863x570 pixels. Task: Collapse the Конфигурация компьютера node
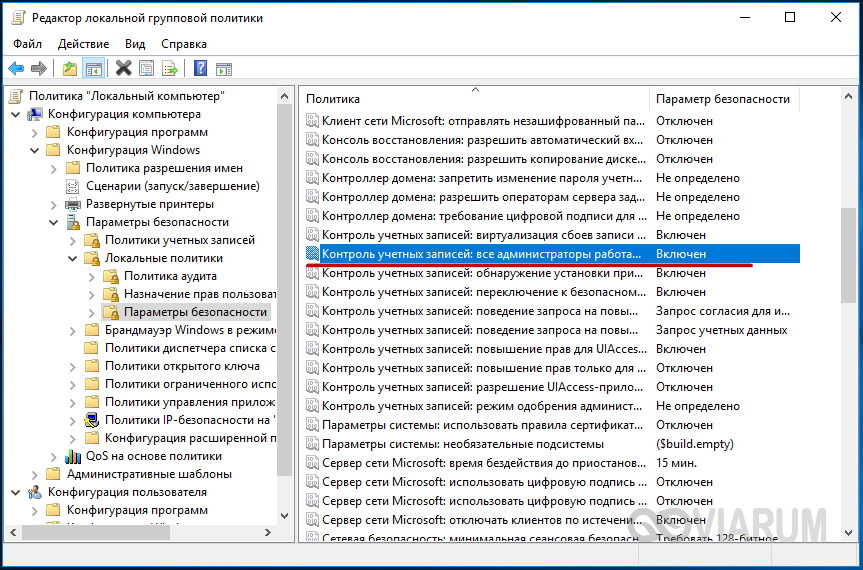(16, 114)
